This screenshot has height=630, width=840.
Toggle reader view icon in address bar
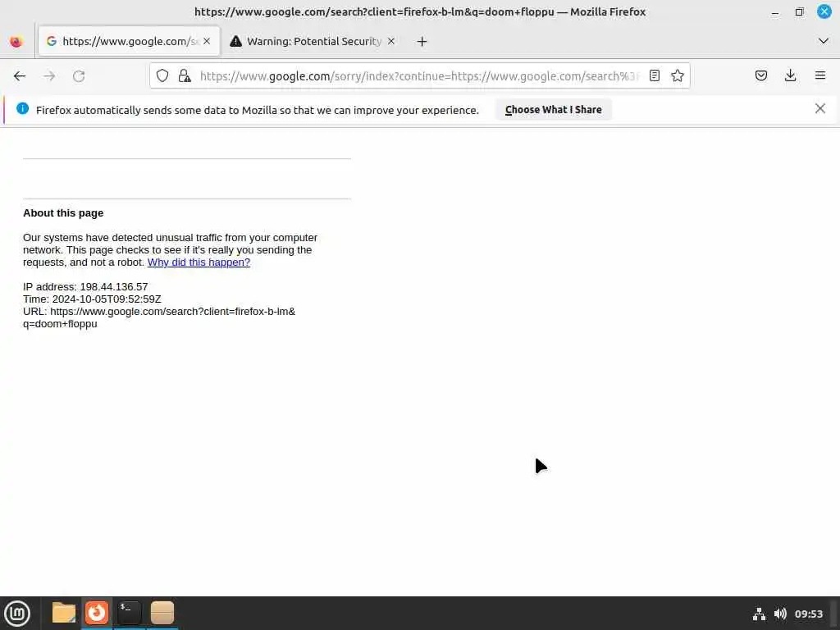pyautogui.click(x=654, y=76)
